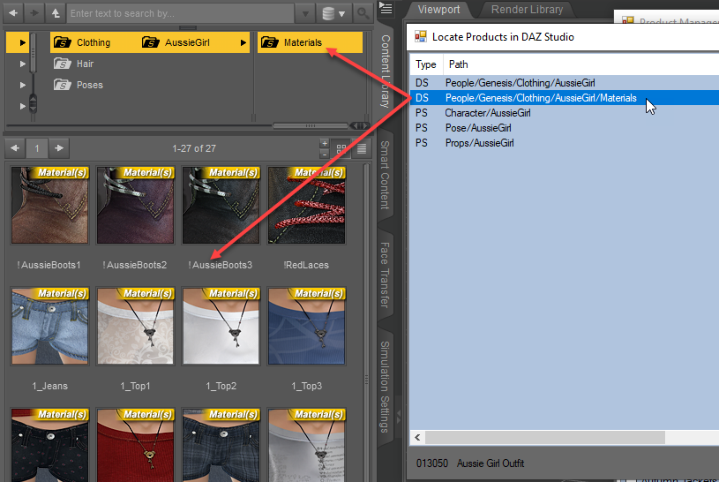Screen dimensions: 719x482
Task: Switch to list view mode
Action: [x=361, y=149]
